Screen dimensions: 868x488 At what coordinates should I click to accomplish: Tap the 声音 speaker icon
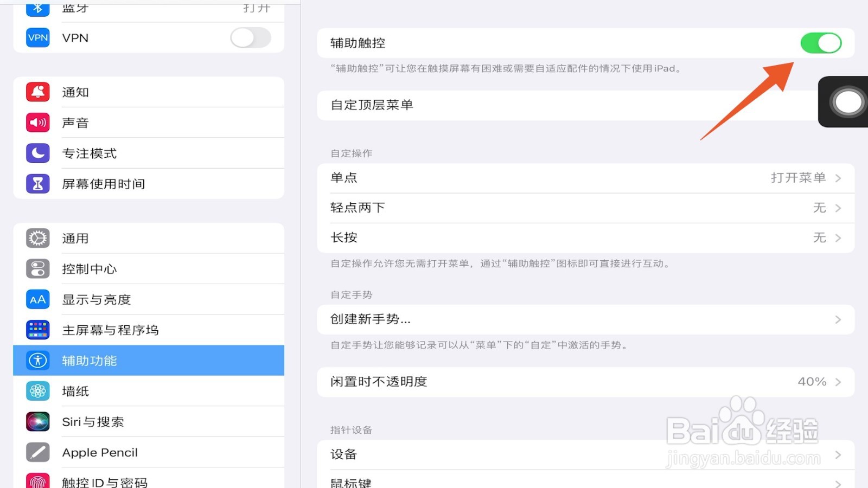tap(38, 123)
